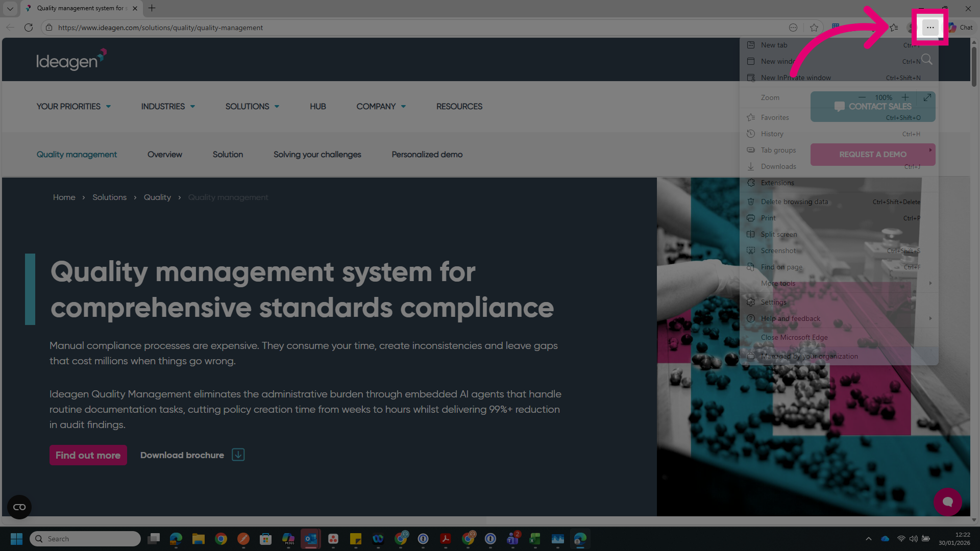Open the tab search dropdown arrow
980x551 pixels.
(x=10, y=8)
